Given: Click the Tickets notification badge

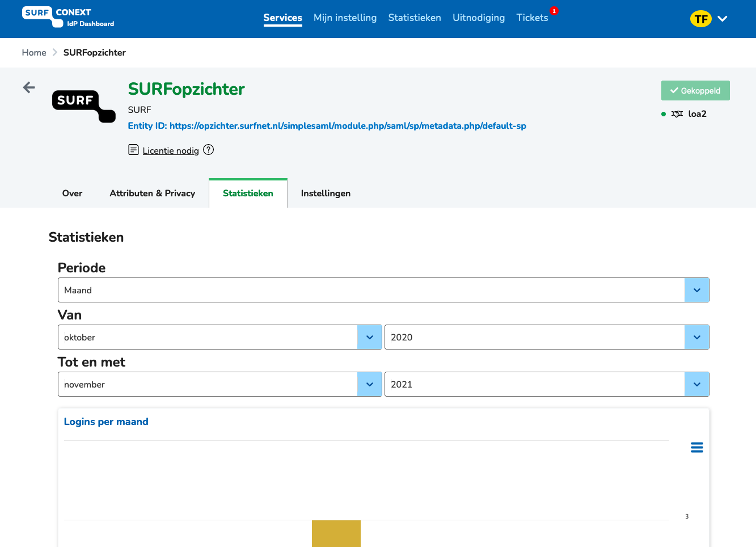Looking at the screenshot, I should 554,11.
